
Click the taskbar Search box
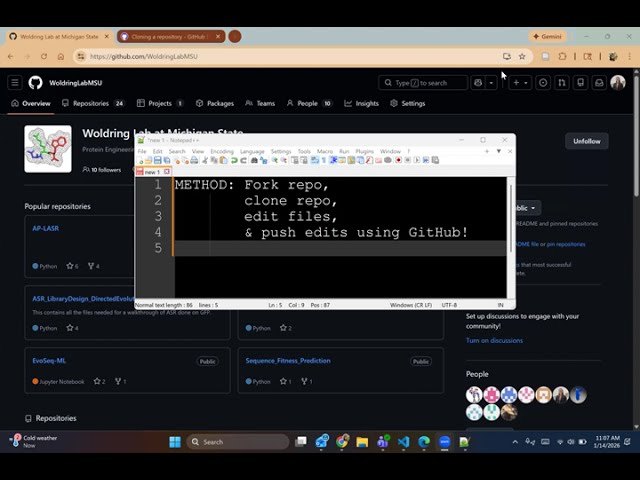point(238,442)
